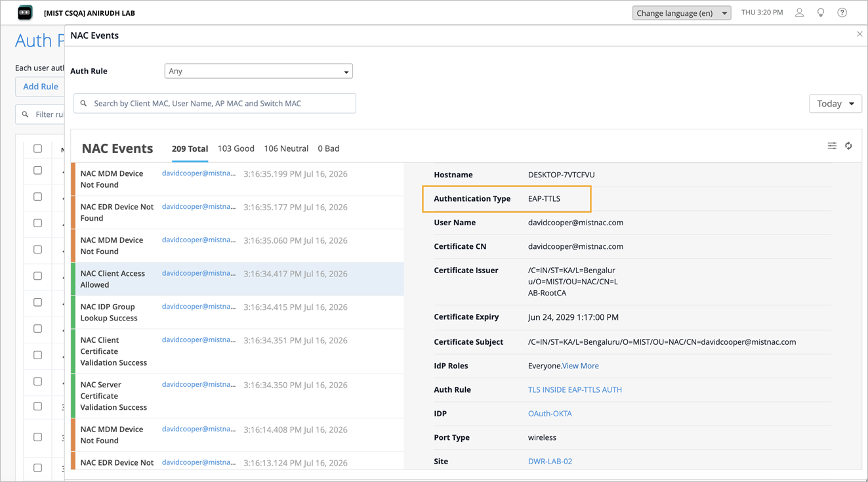The image size is (868, 482).
Task: Open the OAuth-OKTA IDP link
Action: click(x=550, y=414)
